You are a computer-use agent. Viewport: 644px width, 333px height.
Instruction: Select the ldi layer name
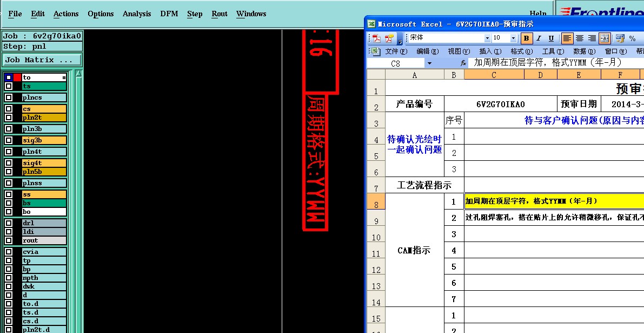44,231
